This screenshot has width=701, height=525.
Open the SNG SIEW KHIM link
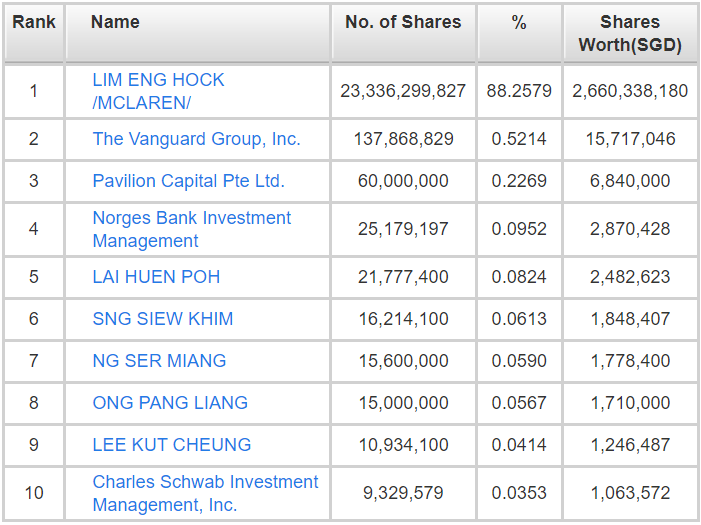click(x=163, y=319)
